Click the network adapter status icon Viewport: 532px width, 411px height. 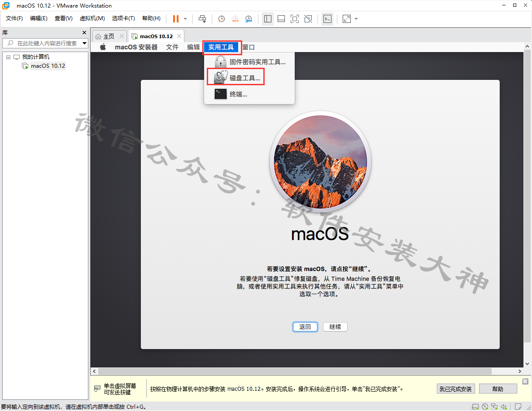click(494, 407)
